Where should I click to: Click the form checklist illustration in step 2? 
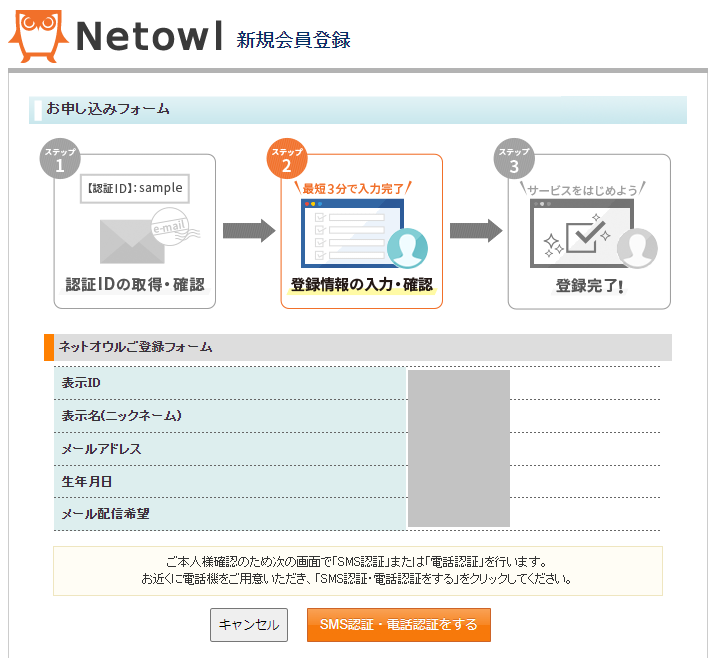point(352,233)
